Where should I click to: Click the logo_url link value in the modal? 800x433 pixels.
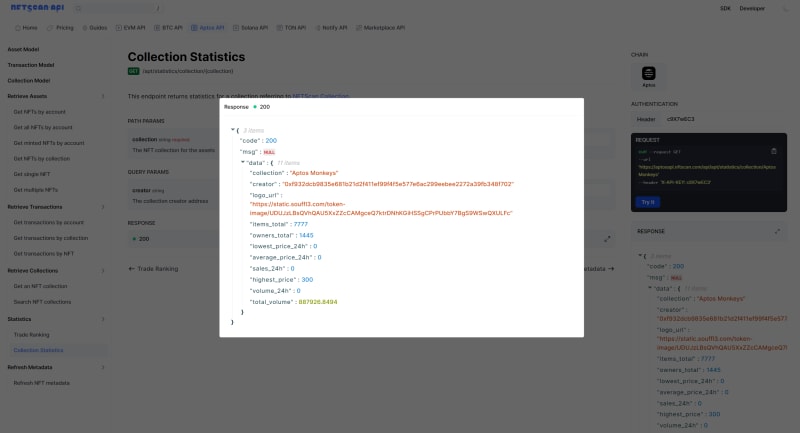[x=381, y=209]
